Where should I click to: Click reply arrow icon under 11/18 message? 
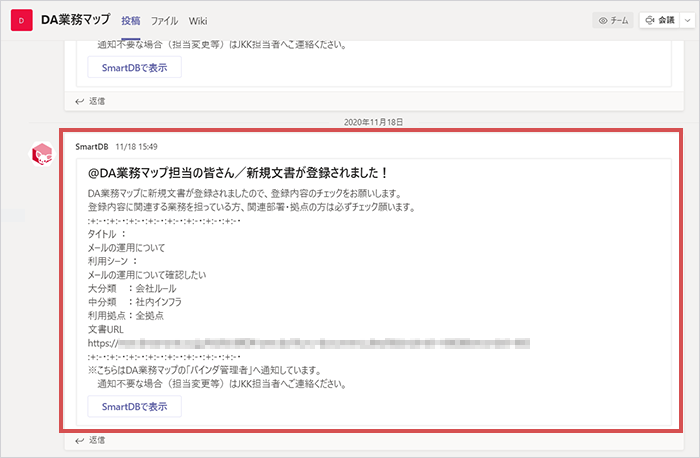tap(79, 441)
